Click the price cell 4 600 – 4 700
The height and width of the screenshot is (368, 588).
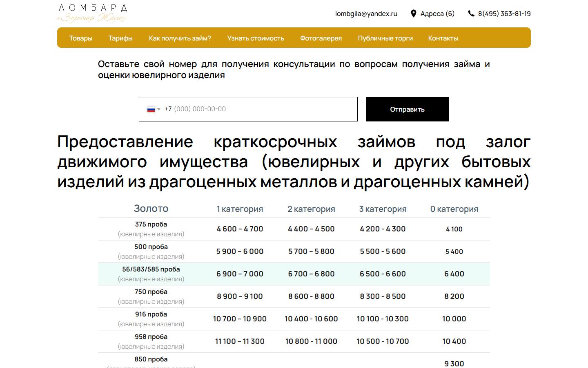click(x=240, y=229)
